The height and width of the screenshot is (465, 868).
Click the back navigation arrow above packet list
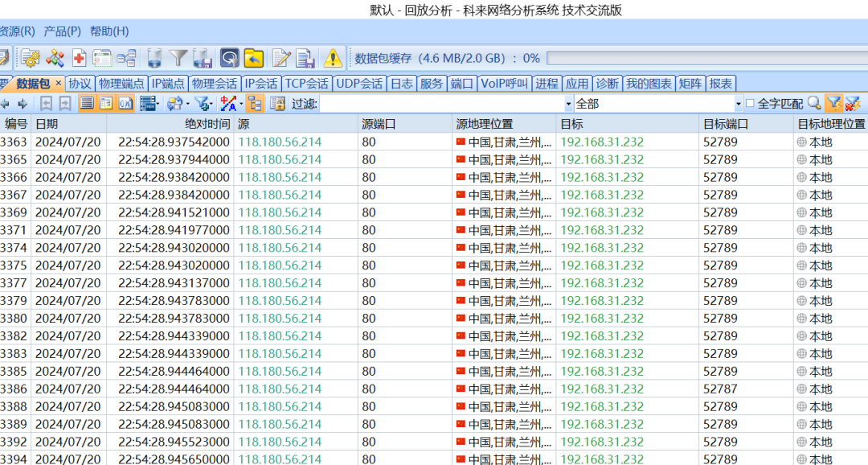click(x=6, y=103)
